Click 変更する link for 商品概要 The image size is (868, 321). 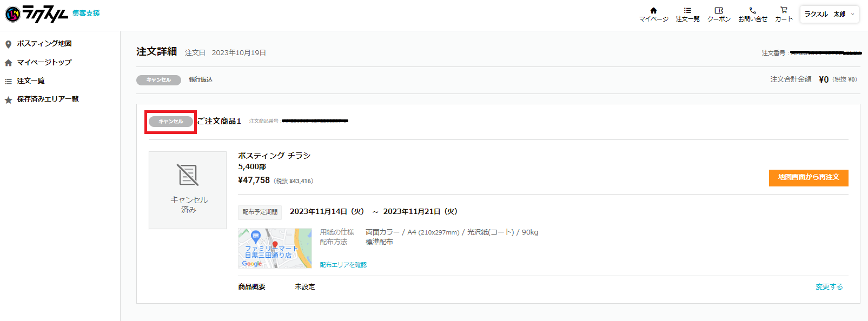click(829, 287)
